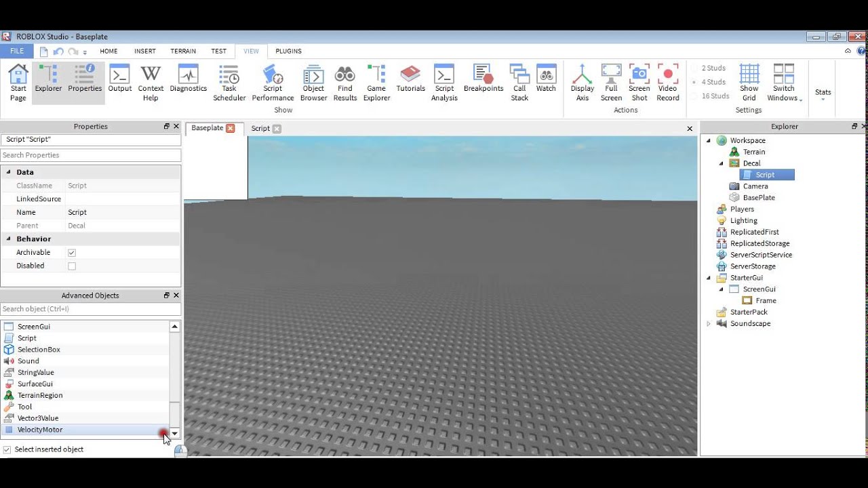Screen dimensions: 868x488
Task: Select the 2 Studs grid option
Action: click(x=709, y=68)
